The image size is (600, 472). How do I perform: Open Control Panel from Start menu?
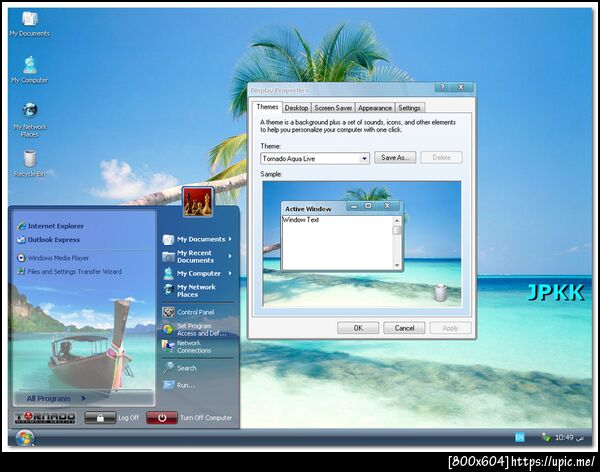tap(188, 312)
